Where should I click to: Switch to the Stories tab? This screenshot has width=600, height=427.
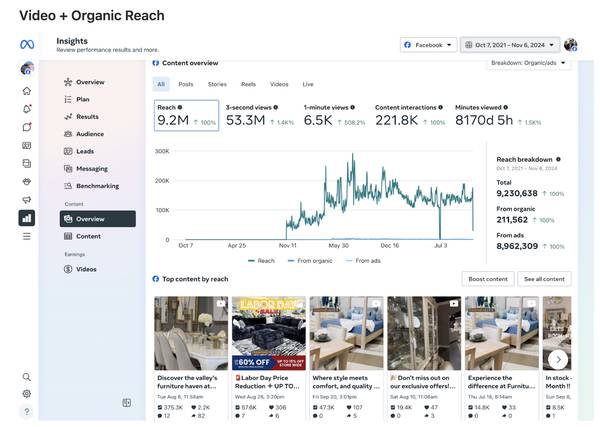(217, 84)
